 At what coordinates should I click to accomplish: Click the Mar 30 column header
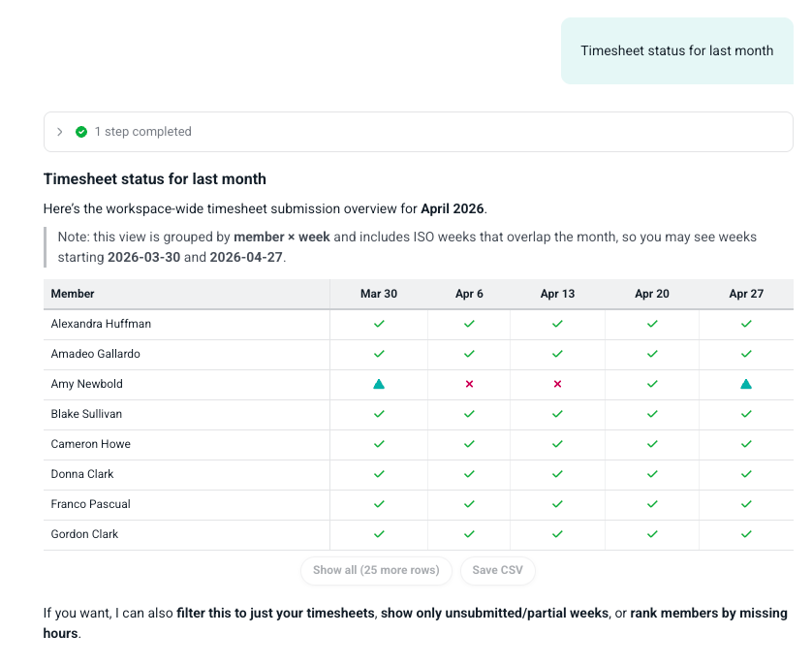coord(379,294)
